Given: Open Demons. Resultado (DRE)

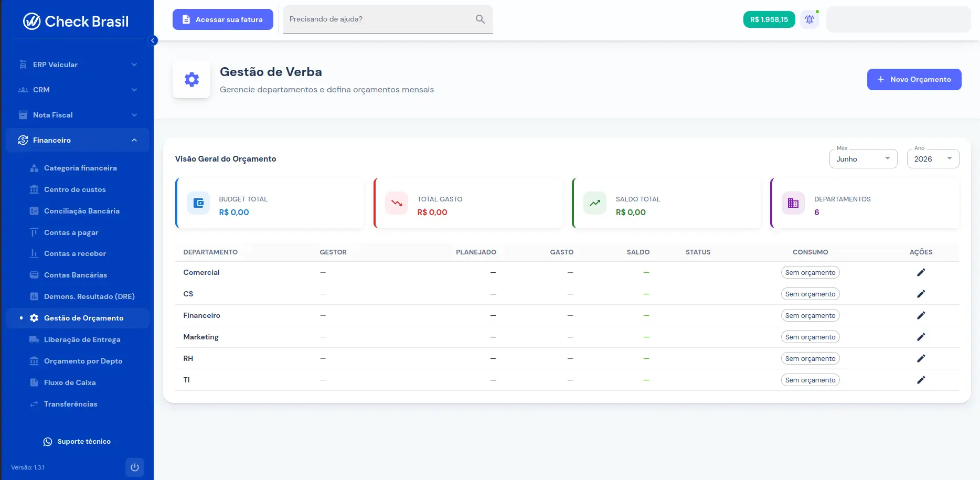Looking at the screenshot, I should click(78, 296).
